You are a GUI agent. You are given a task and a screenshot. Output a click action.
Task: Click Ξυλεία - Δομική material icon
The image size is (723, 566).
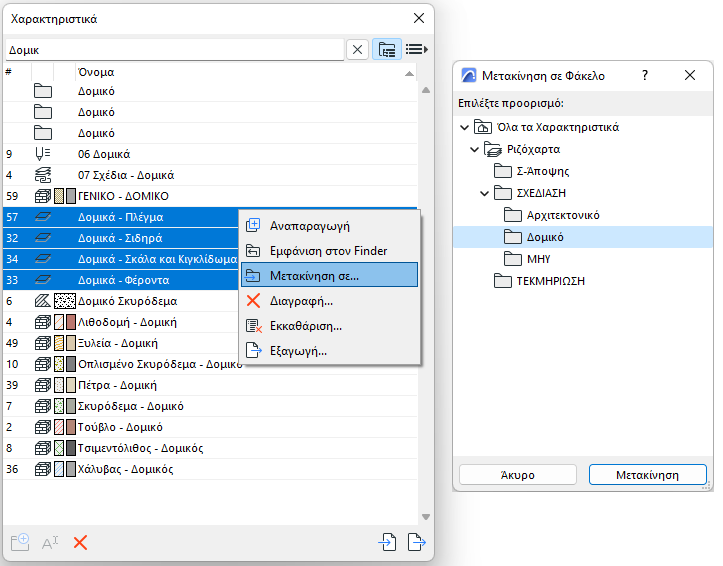point(43,343)
